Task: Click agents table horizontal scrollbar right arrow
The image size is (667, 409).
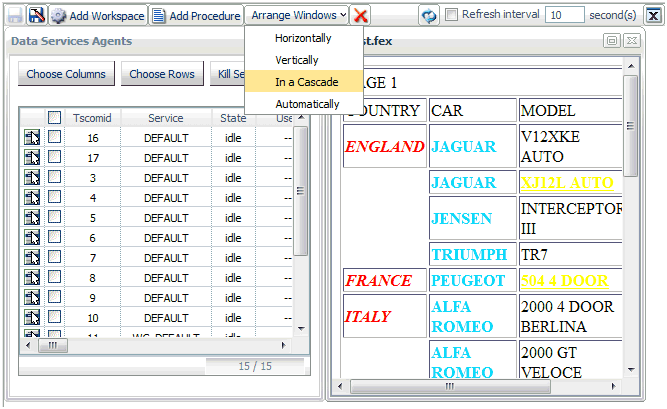Action: (x=283, y=345)
